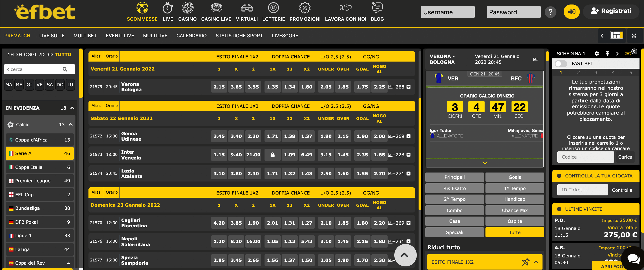644x270 pixels.
Task: Select the Handicap market tab
Action: 514,199
